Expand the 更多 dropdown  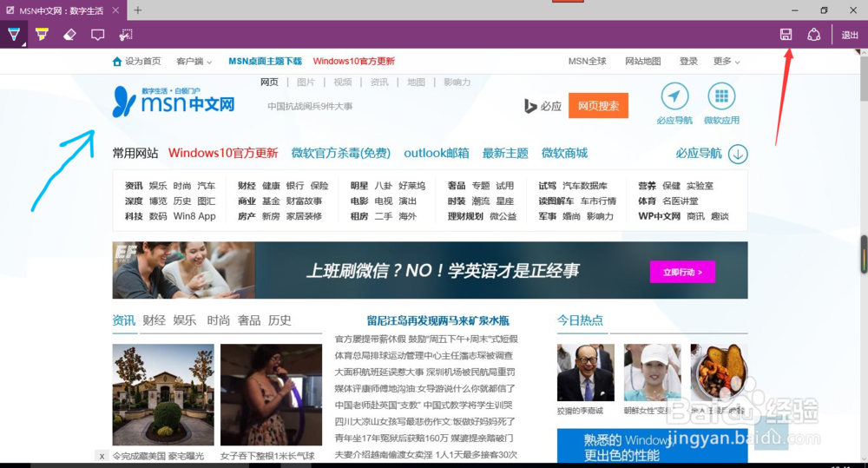point(727,61)
